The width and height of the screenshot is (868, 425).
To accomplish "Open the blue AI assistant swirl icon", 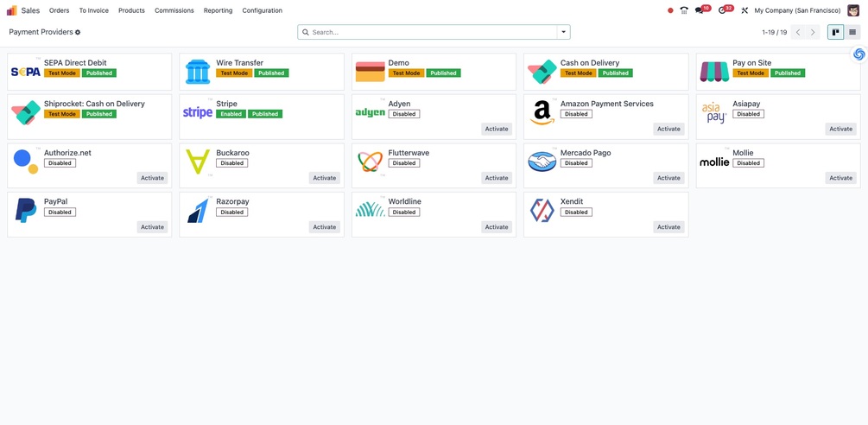I will [859, 54].
